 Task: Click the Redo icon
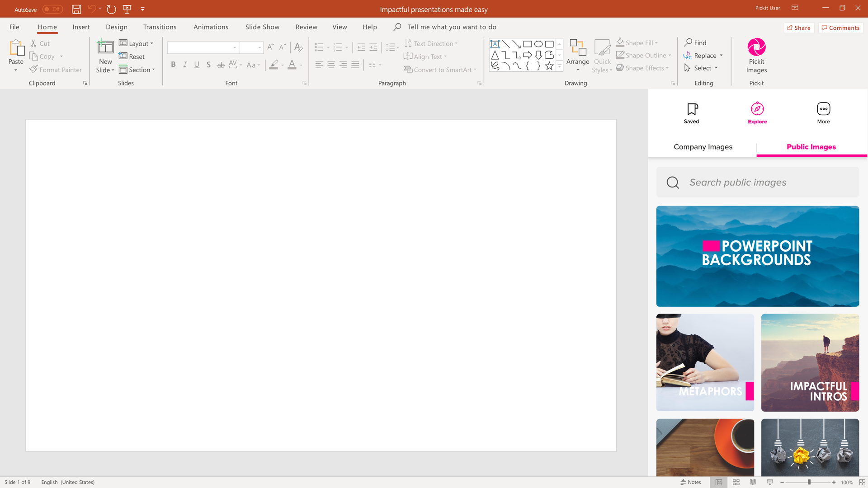pyautogui.click(x=111, y=9)
